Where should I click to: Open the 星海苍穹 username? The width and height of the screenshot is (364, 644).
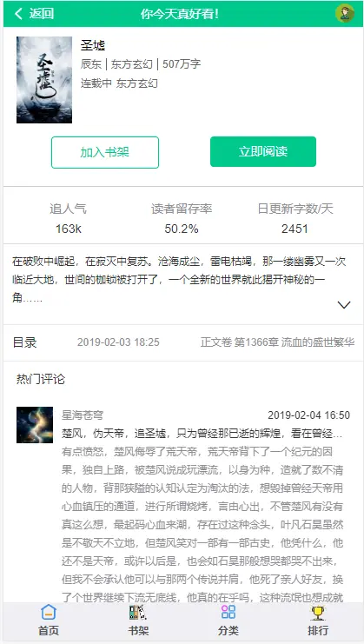click(83, 415)
